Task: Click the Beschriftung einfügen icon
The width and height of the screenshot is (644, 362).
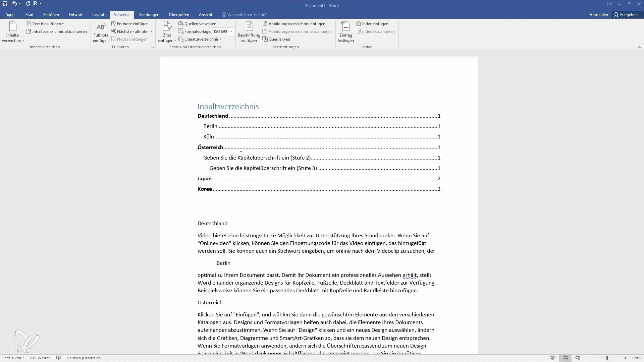Action: coord(249,32)
